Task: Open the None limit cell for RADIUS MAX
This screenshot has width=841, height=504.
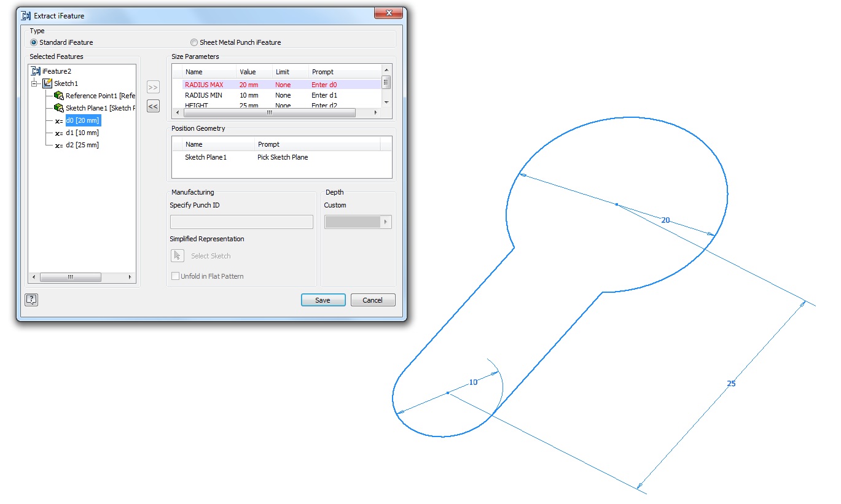Action: pyautogui.click(x=283, y=85)
